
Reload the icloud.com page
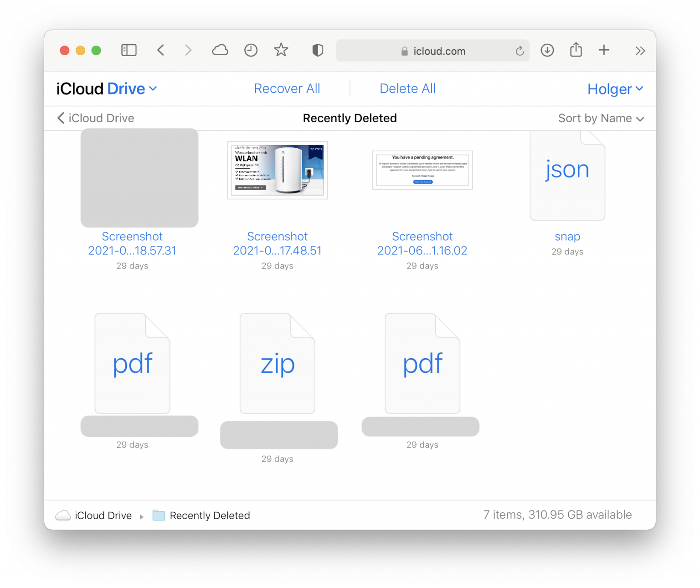pos(520,51)
